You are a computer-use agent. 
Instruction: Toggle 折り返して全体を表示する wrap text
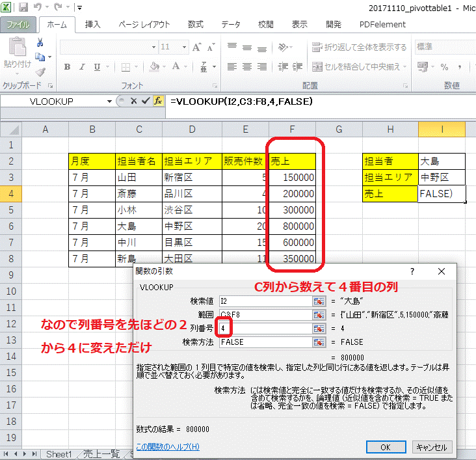(359, 47)
